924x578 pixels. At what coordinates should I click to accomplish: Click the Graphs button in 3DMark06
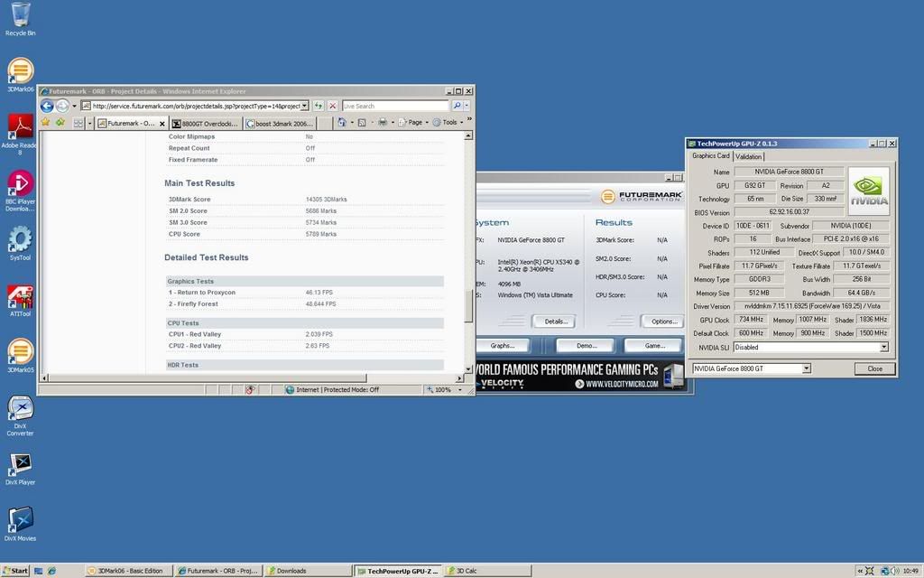502,346
